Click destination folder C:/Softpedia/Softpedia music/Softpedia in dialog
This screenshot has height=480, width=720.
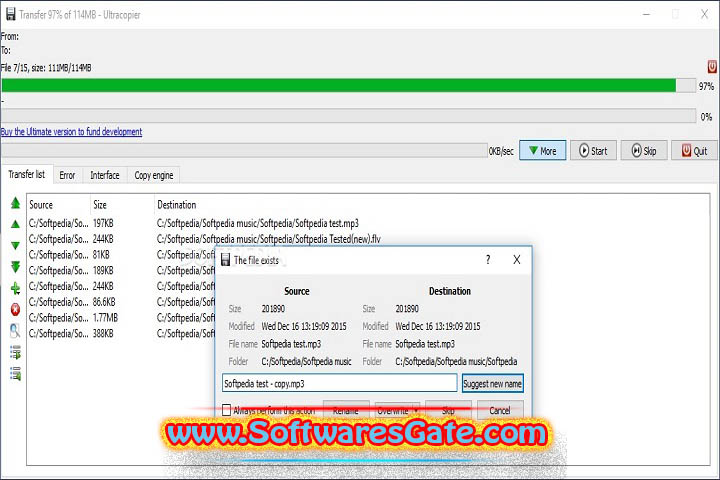coord(456,361)
